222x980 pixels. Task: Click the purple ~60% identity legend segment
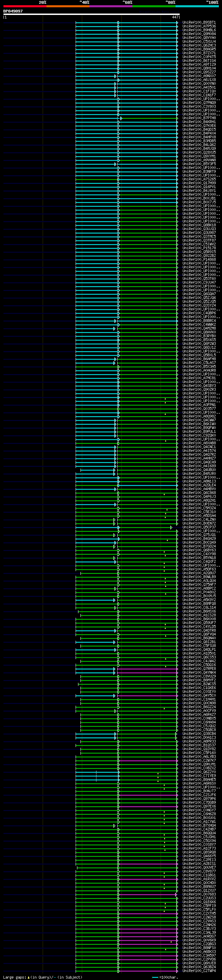pyautogui.click(x=111, y=6)
